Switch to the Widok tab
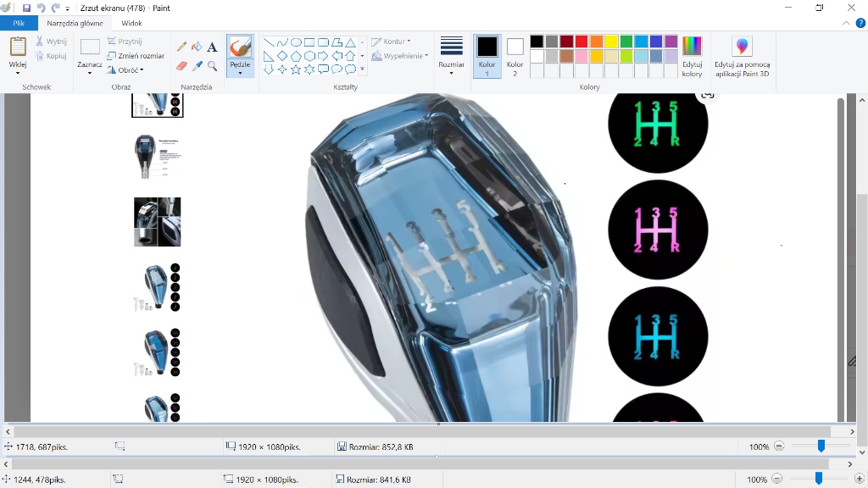 click(x=131, y=24)
